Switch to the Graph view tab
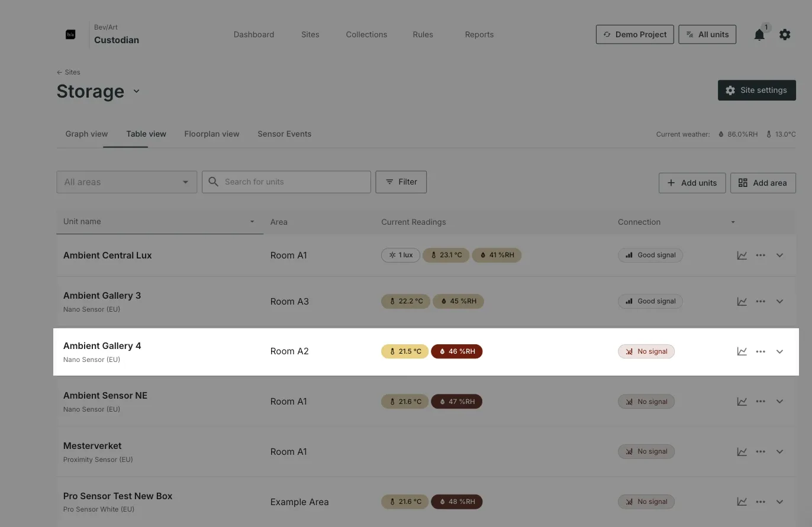 click(x=86, y=134)
